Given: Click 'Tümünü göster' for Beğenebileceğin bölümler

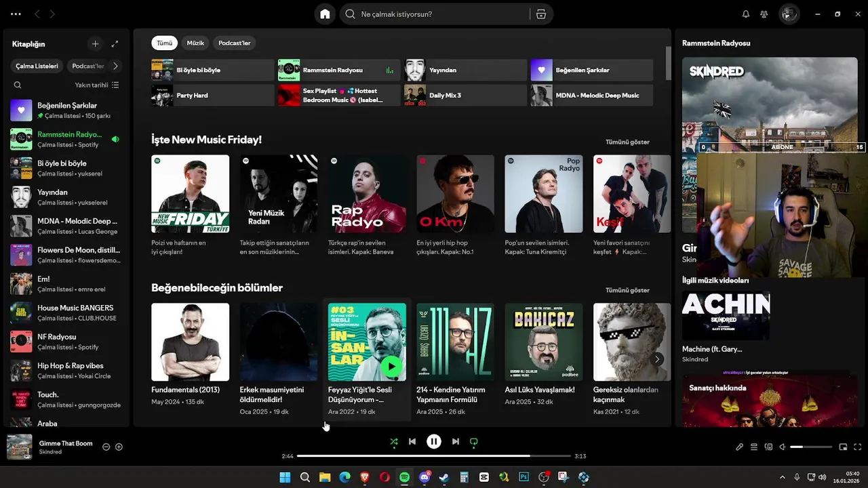Looking at the screenshot, I should click(627, 290).
